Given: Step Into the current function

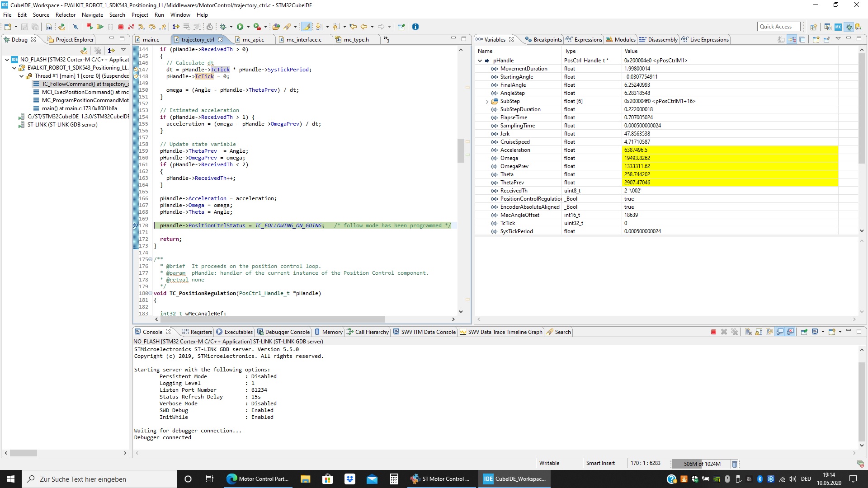Looking at the screenshot, I should (x=142, y=27).
